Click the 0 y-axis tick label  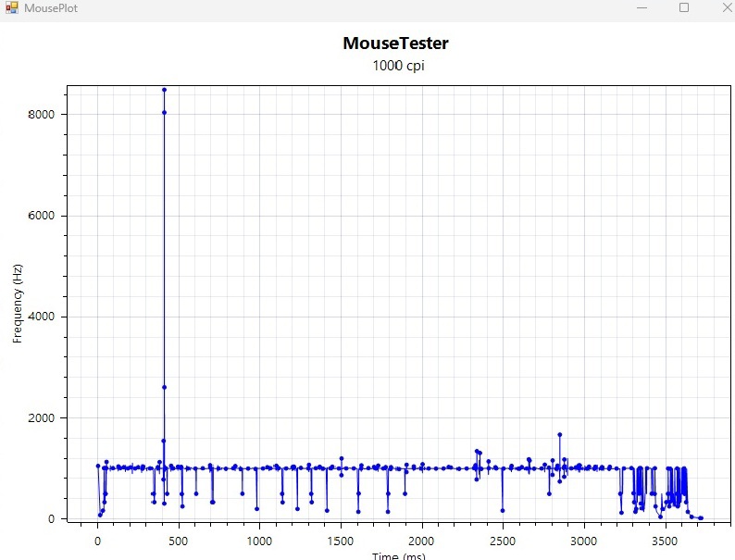coord(51,518)
